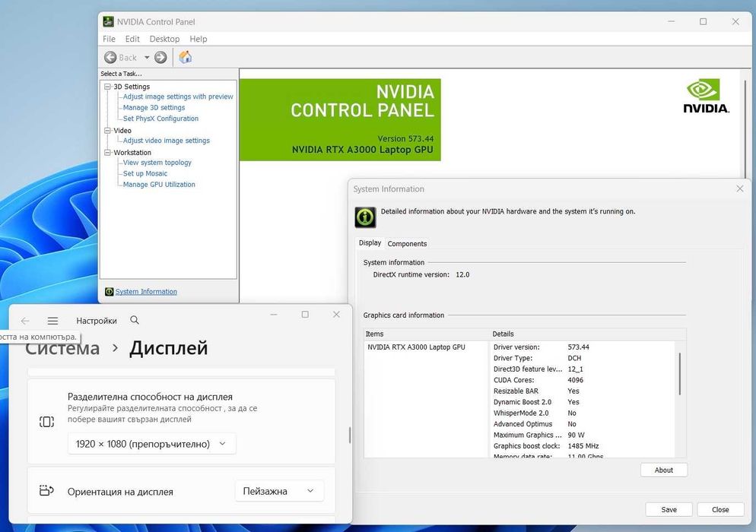This screenshot has width=756, height=532.
Task: Open the Help menu
Action: (x=199, y=39)
